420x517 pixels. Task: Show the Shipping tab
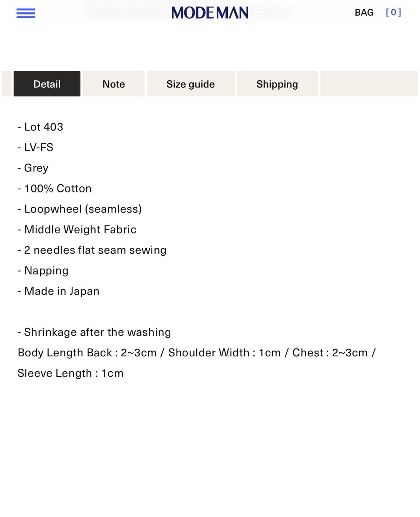pos(277,84)
